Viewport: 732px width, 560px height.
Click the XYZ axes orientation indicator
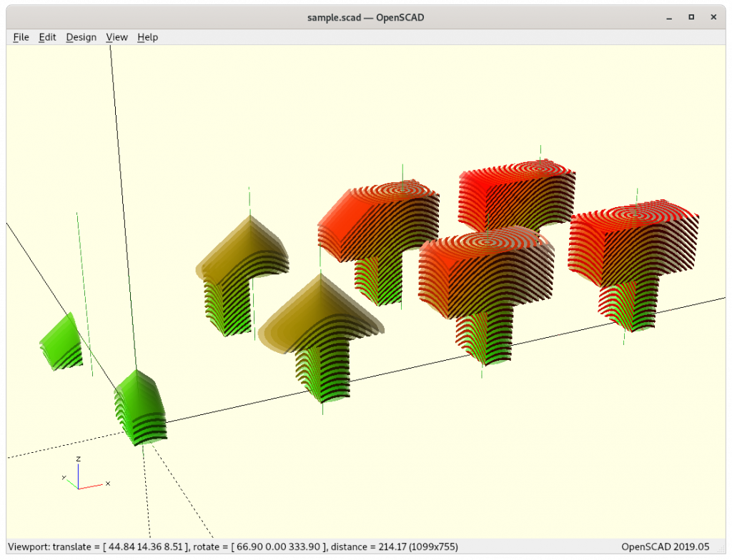pyautogui.click(x=85, y=473)
